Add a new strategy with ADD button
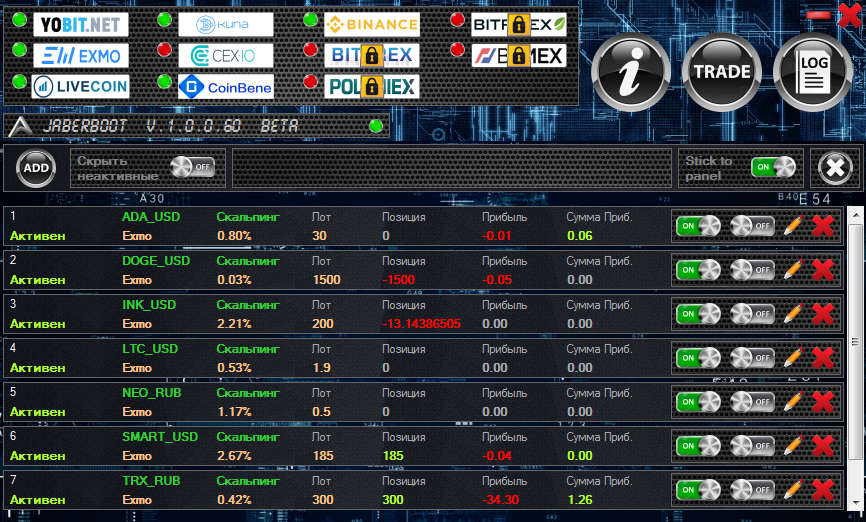This screenshot has width=866, height=522. pos(36,168)
